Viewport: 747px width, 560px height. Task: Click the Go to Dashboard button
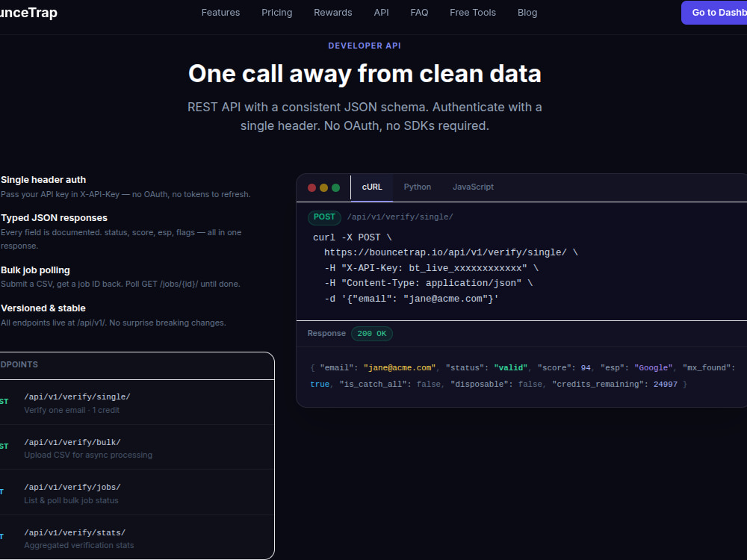714,13
